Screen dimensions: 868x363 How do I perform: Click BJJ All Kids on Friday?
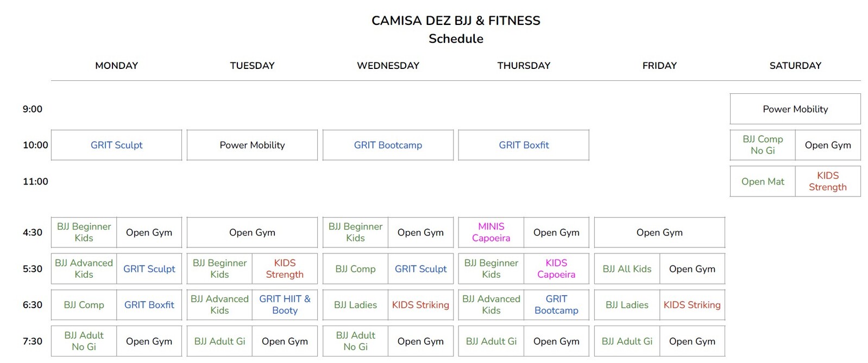627,269
